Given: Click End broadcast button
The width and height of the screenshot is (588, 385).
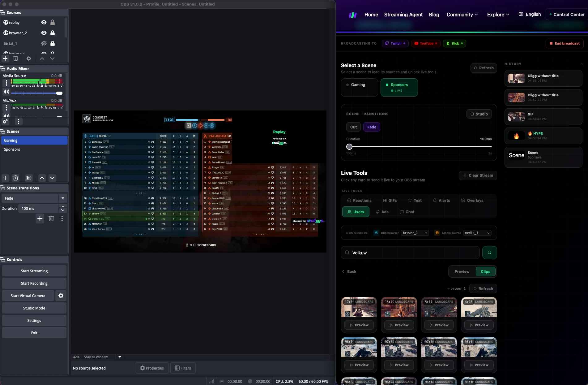Looking at the screenshot, I should tap(565, 43).
